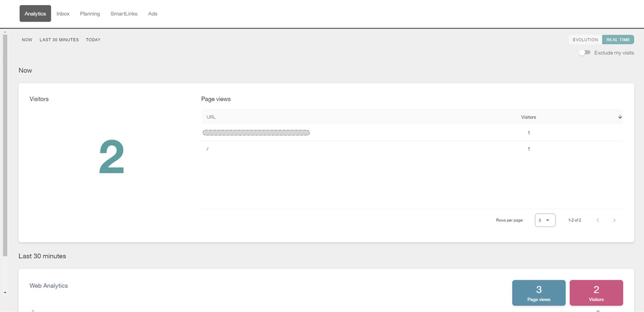Select the Ads tab
The width and height of the screenshot is (644, 312).
[153, 14]
